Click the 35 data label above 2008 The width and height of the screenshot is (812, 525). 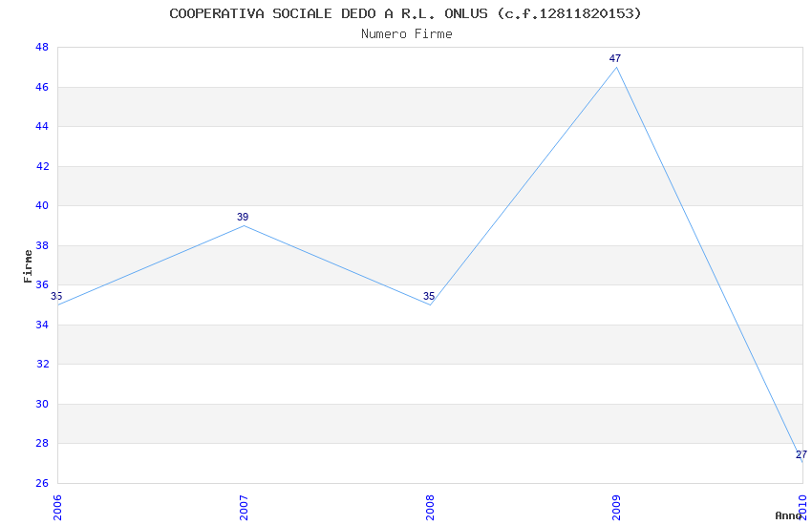(x=429, y=297)
